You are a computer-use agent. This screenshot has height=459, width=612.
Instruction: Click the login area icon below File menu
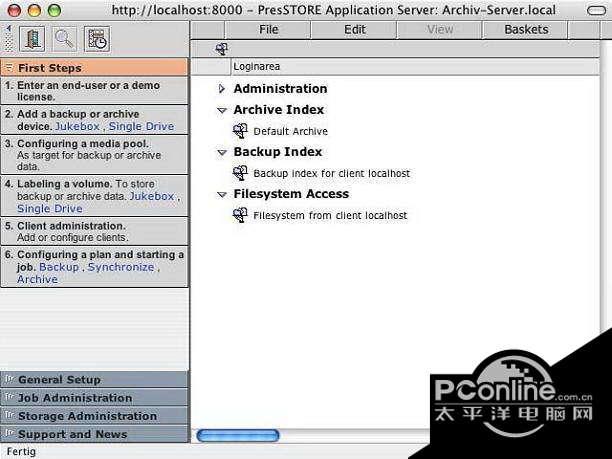point(222,49)
